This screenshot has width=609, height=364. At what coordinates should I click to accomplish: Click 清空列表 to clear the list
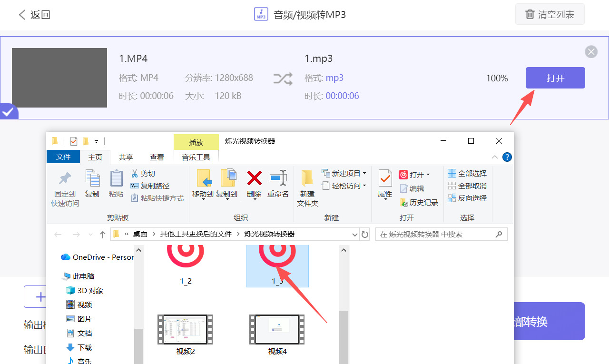550,14
